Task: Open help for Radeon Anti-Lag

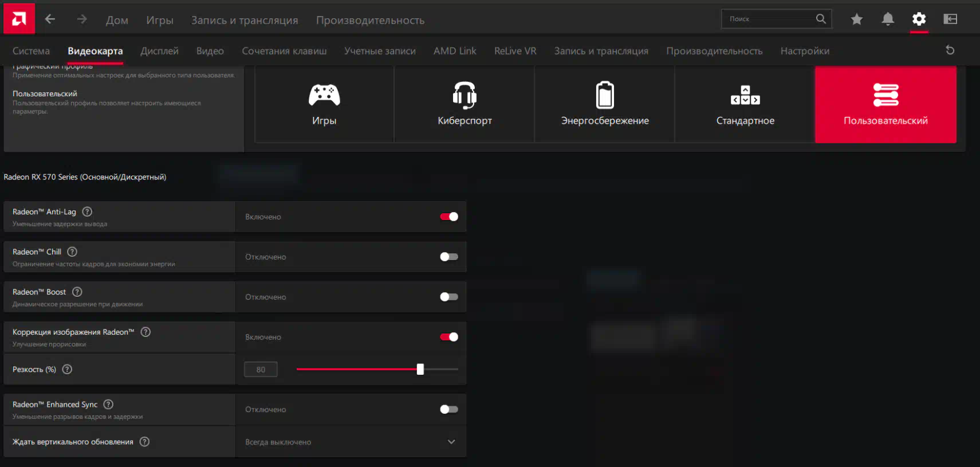Action: coord(87,211)
